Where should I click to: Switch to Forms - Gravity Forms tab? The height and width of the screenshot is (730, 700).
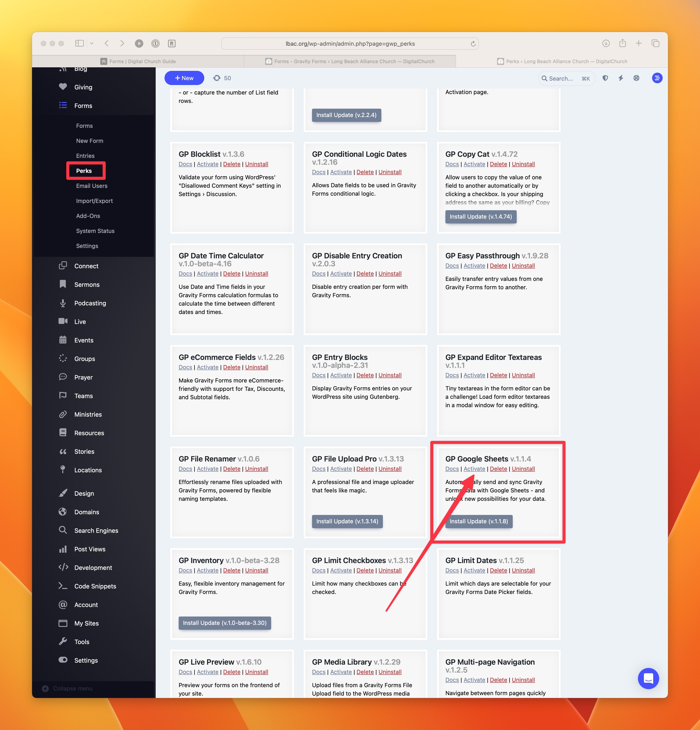(x=350, y=61)
